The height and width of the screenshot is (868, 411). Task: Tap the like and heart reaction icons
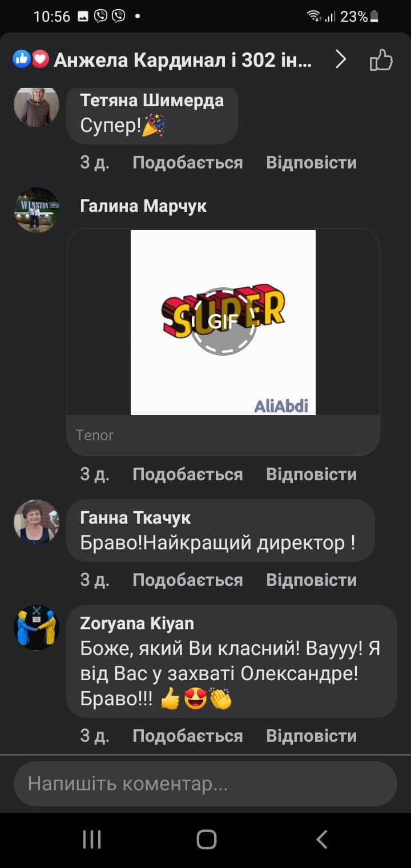tap(31, 59)
